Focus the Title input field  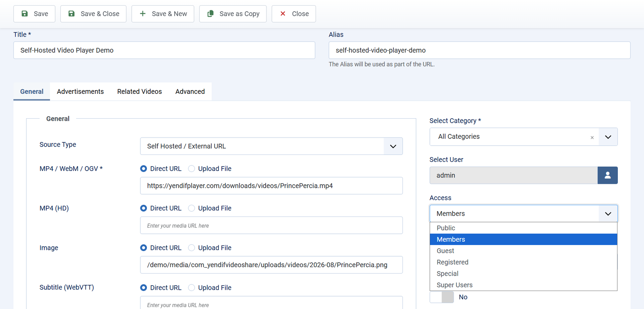click(x=164, y=50)
